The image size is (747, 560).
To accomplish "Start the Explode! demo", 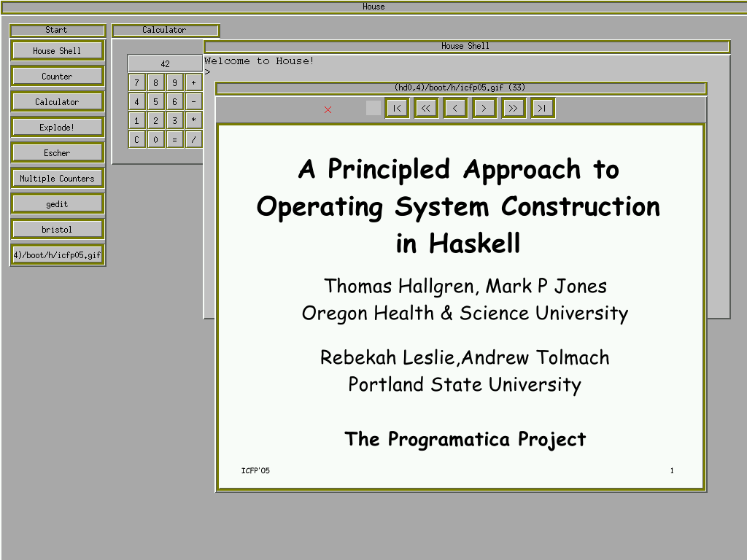I will (x=57, y=128).
